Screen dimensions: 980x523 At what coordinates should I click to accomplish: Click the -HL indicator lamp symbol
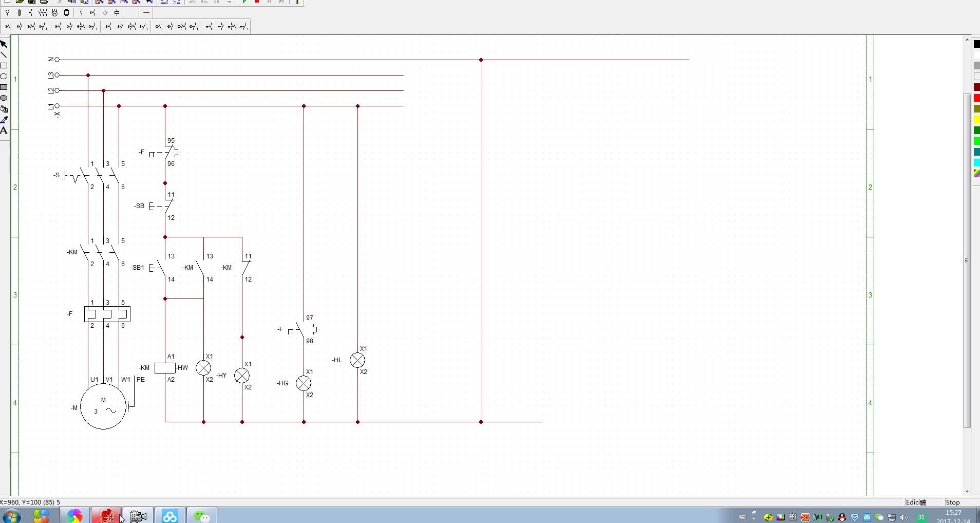(x=357, y=360)
